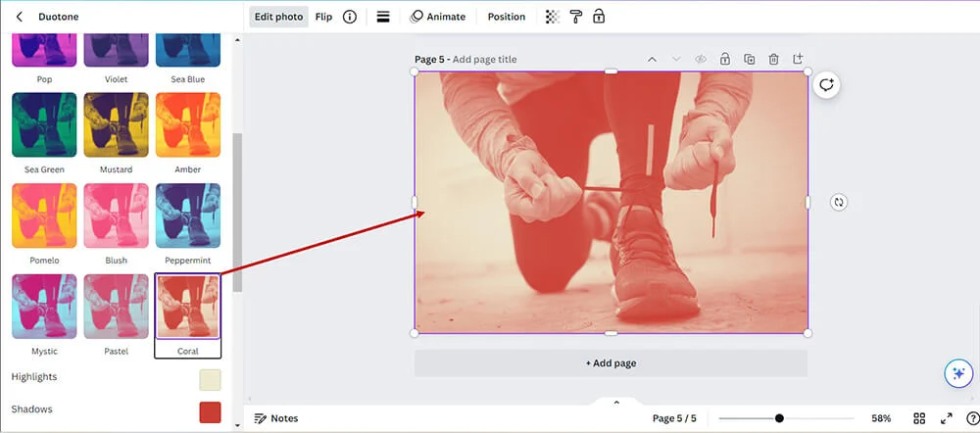Enter fullscreen presentation mode

pyautogui.click(x=947, y=418)
